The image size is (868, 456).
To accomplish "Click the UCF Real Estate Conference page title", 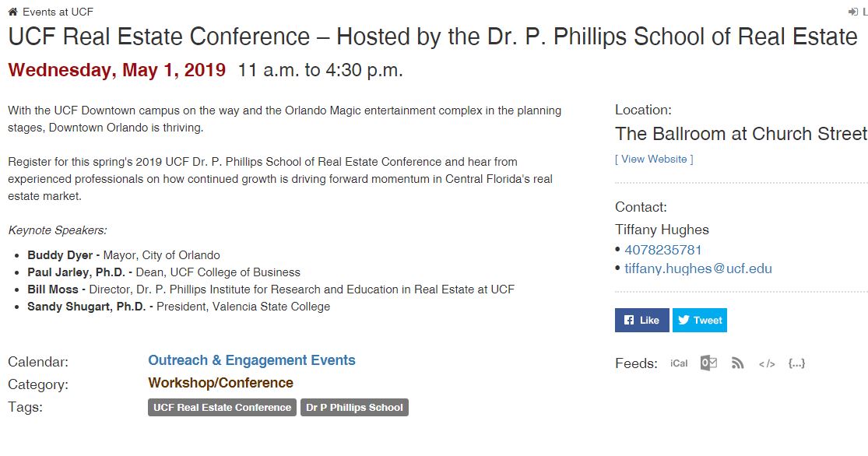I will click(432, 37).
